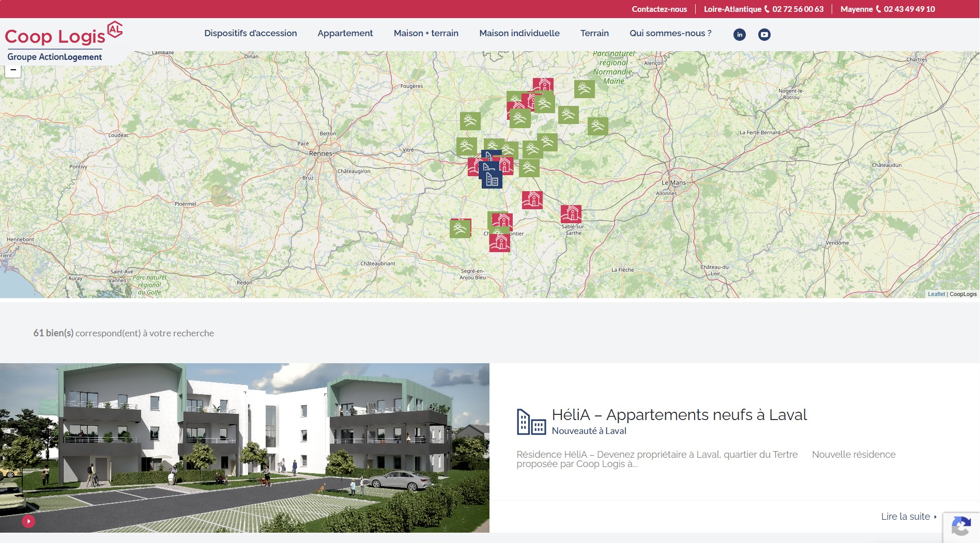Open the Appartement menu item
This screenshot has width=980, height=543.
coord(345,33)
